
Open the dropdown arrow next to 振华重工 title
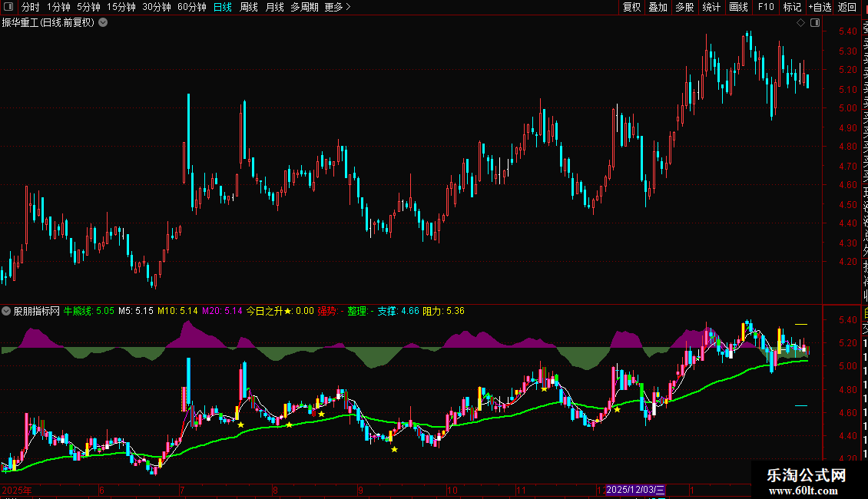click(x=103, y=23)
